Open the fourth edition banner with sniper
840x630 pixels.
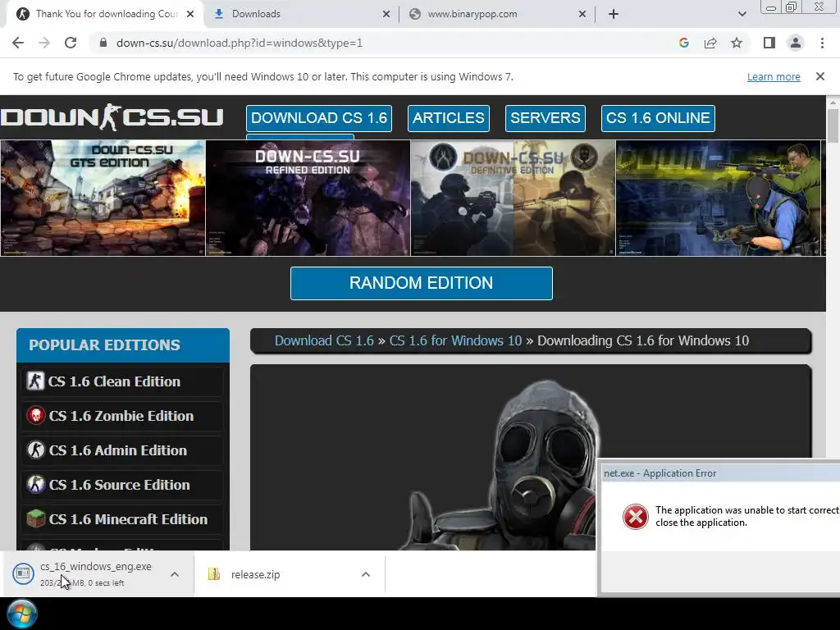pyautogui.click(x=718, y=198)
